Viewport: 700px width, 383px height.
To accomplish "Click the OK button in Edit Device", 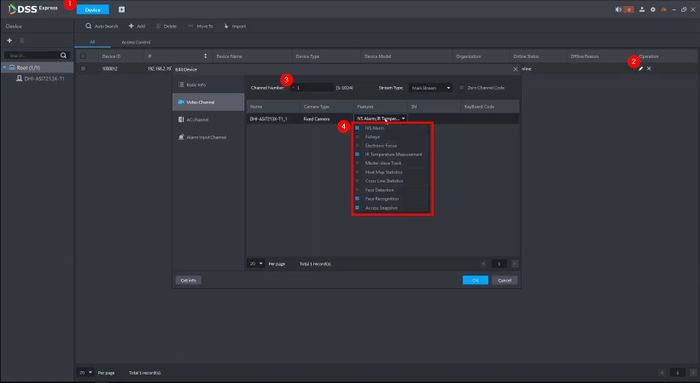I will pos(475,280).
